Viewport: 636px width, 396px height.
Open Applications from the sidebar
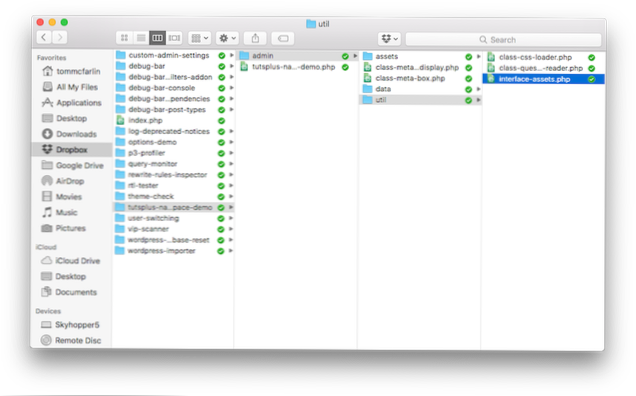(x=72, y=103)
